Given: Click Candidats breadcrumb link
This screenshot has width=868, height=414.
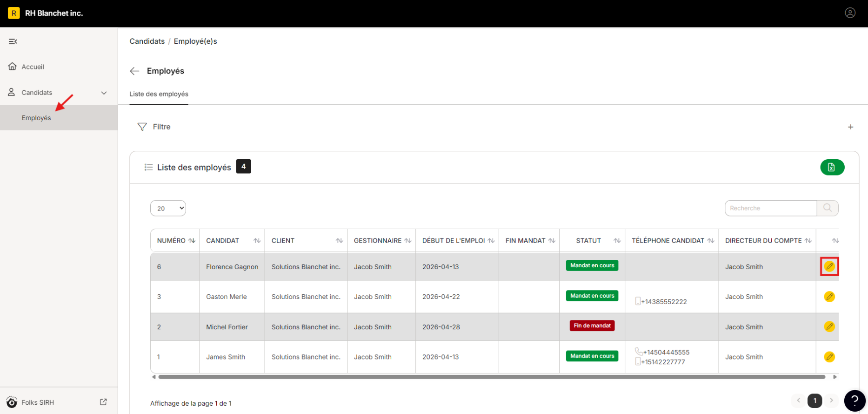Looking at the screenshot, I should [x=147, y=41].
